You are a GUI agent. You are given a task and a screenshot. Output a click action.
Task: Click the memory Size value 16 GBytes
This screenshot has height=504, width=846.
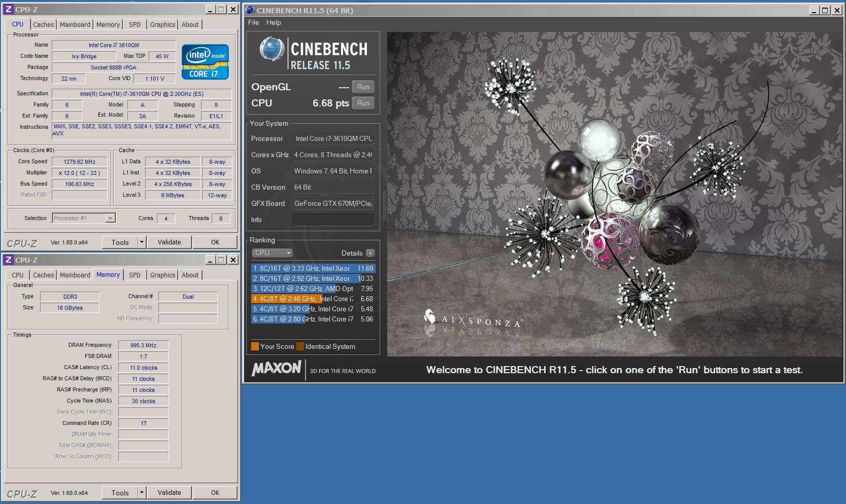click(70, 308)
